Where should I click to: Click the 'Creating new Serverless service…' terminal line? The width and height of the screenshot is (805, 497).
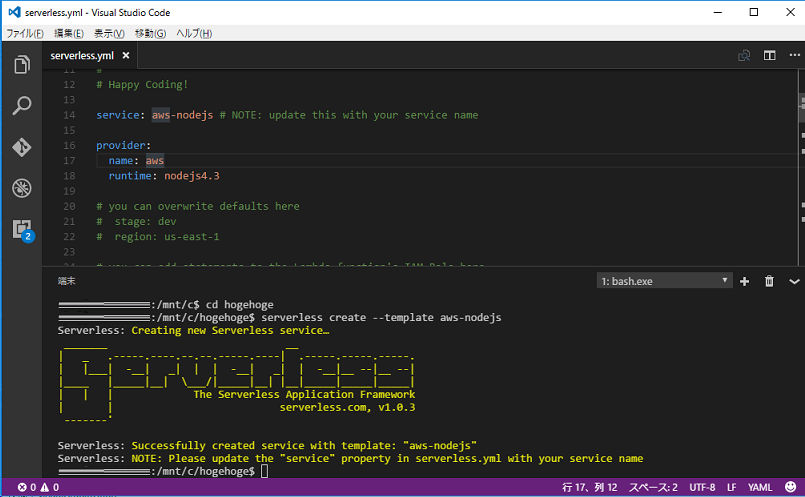[230, 331]
